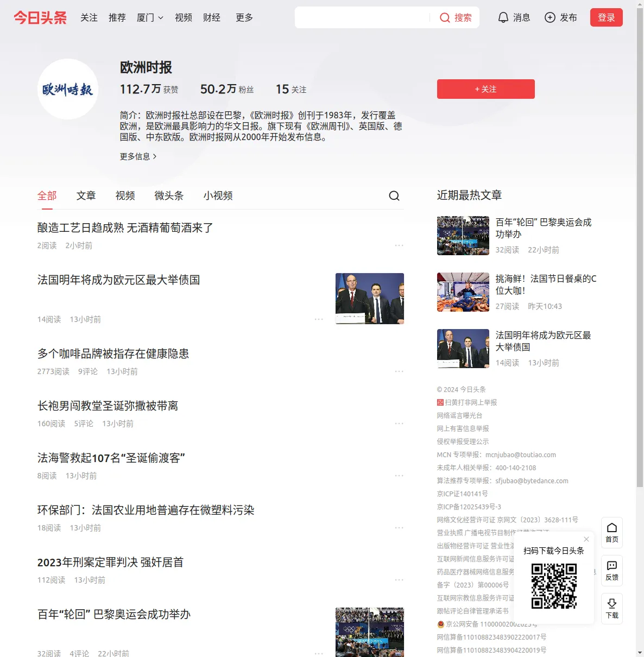Open the 网上有害信息举报 footer link
Viewport: 644px width, 657px height.
[463, 428]
